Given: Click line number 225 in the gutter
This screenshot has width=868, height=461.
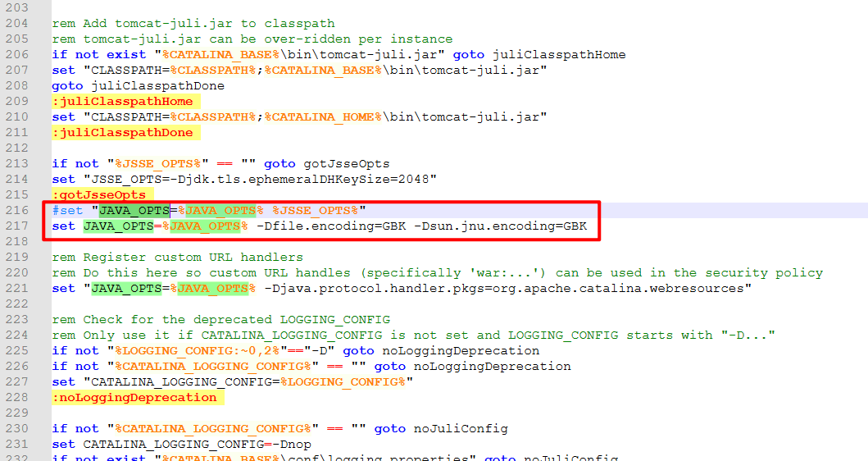Looking at the screenshot, I should pos(16,351).
